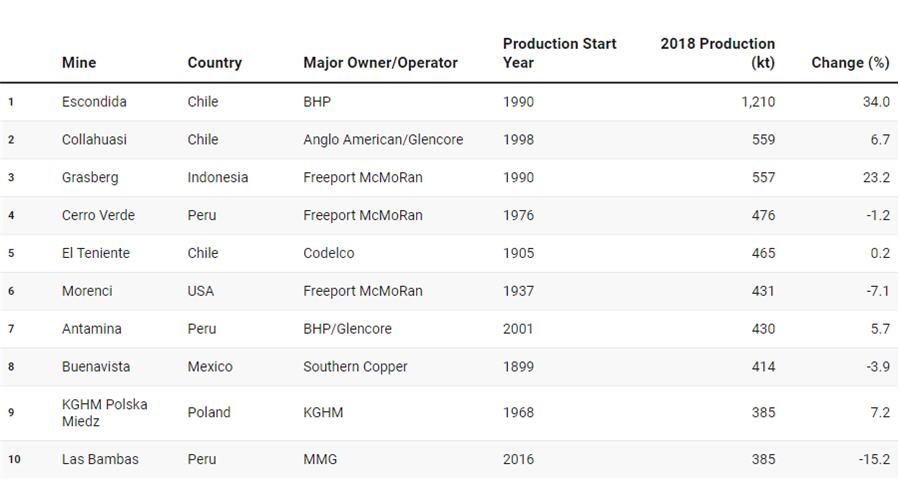The width and height of the screenshot is (900, 482).
Task: Select the Grasberg row's Indonesia cell
Action: (217, 177)
